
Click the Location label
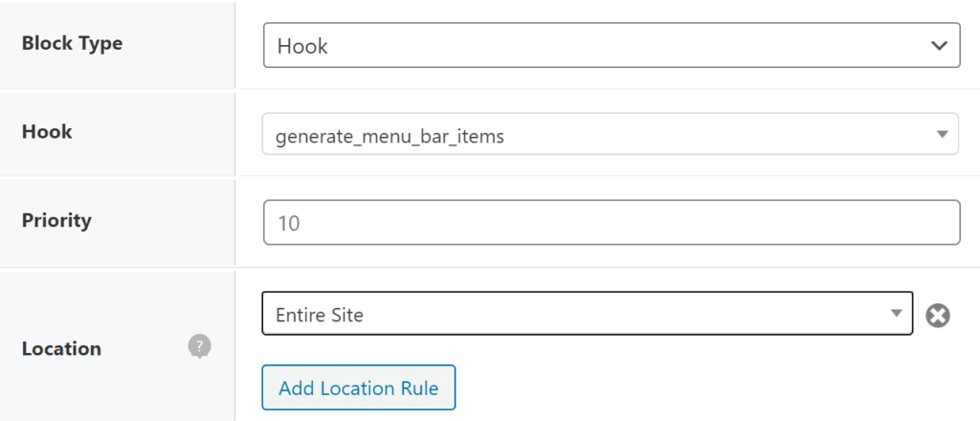61,348
